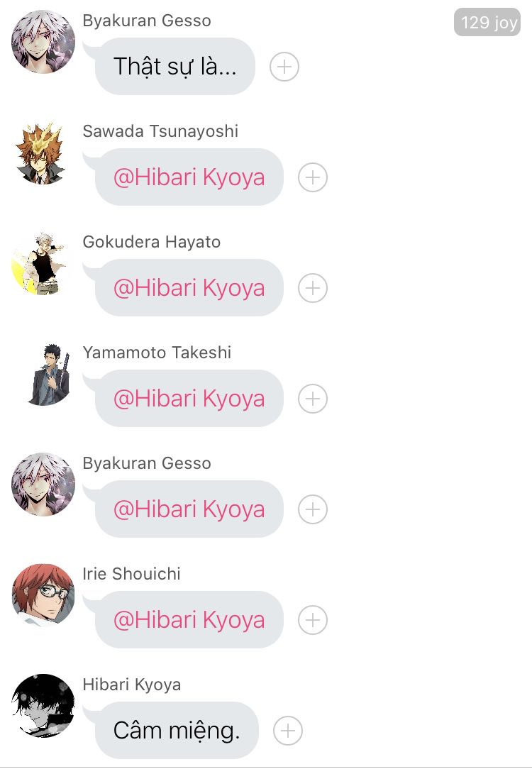Select the "Câm miệng." message bubble

(x=177, y=730)
